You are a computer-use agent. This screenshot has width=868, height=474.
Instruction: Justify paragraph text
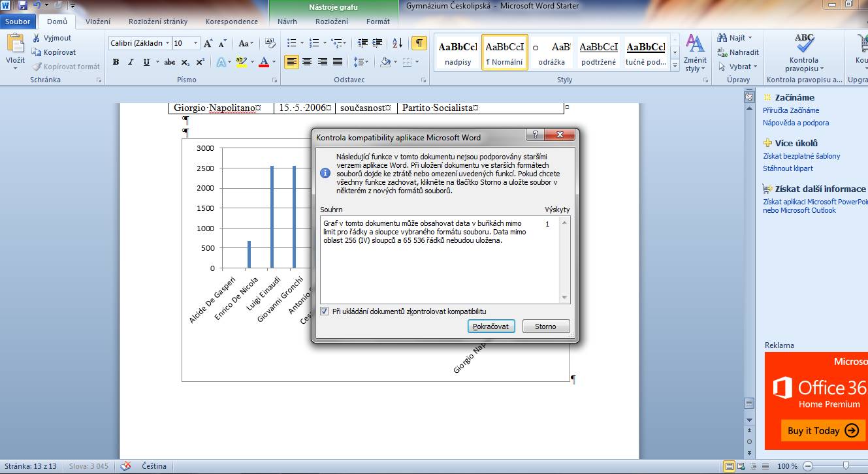click(338, 62)
